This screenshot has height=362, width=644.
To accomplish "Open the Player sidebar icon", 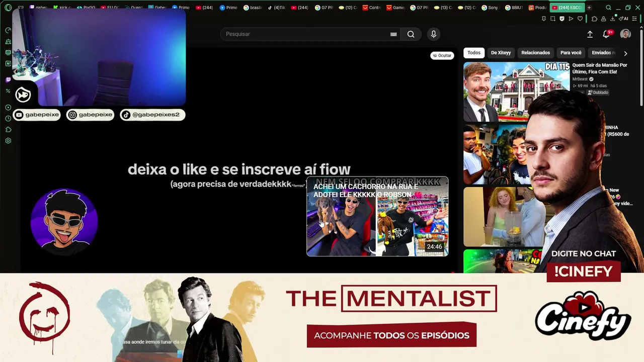I will (x=8, y=108).
